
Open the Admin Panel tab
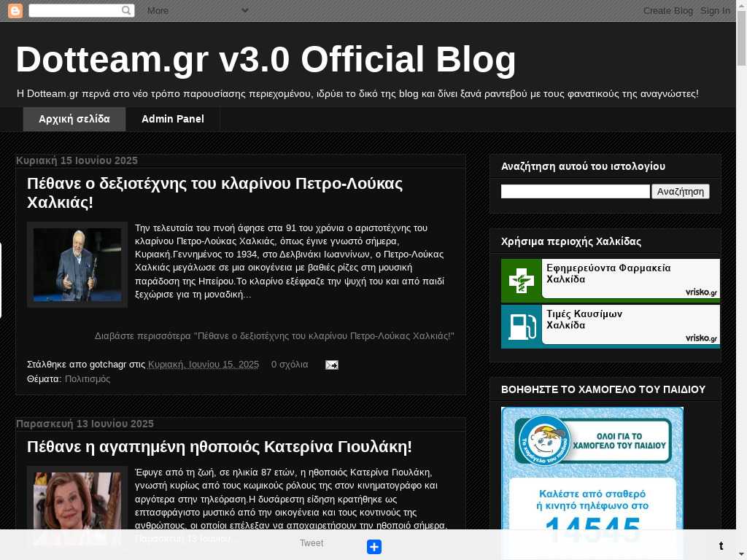(172, 119)
